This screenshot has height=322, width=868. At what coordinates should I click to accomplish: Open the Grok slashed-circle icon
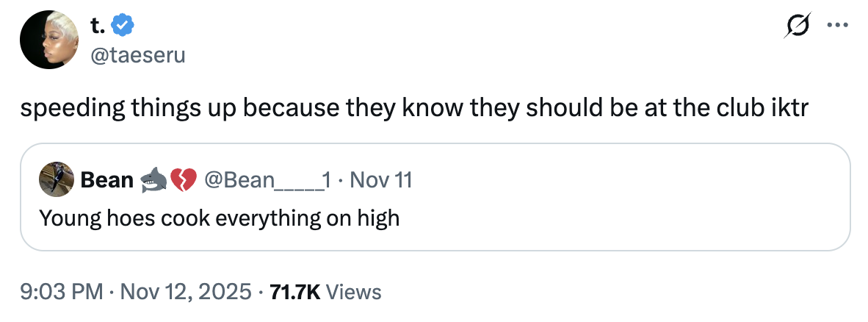pos(797,27)
